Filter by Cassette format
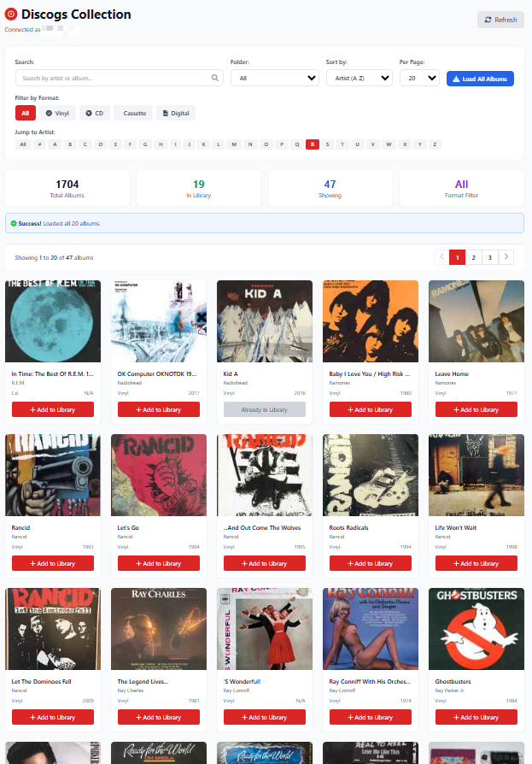Viewport: 532px width, 764px height. coord(133,113)
